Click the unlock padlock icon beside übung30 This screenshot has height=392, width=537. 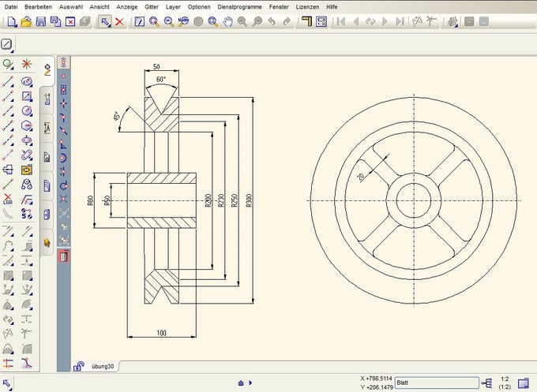(x=79, y=366)
